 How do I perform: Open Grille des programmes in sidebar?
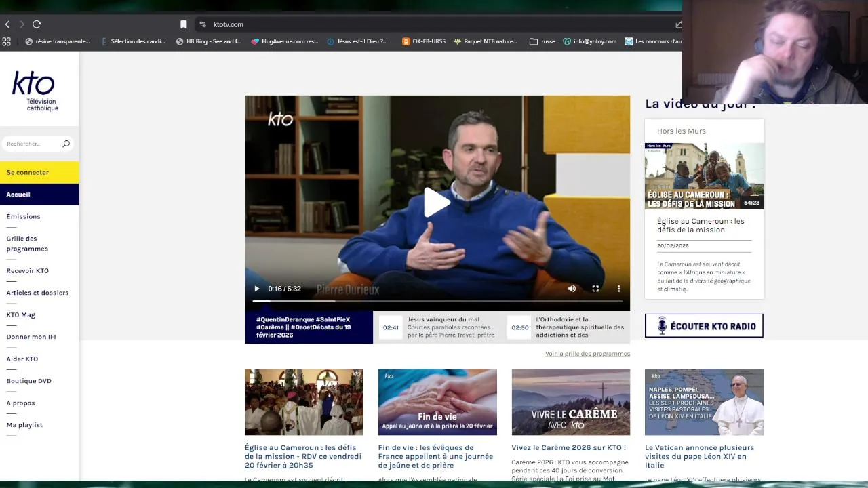point(27,243)
